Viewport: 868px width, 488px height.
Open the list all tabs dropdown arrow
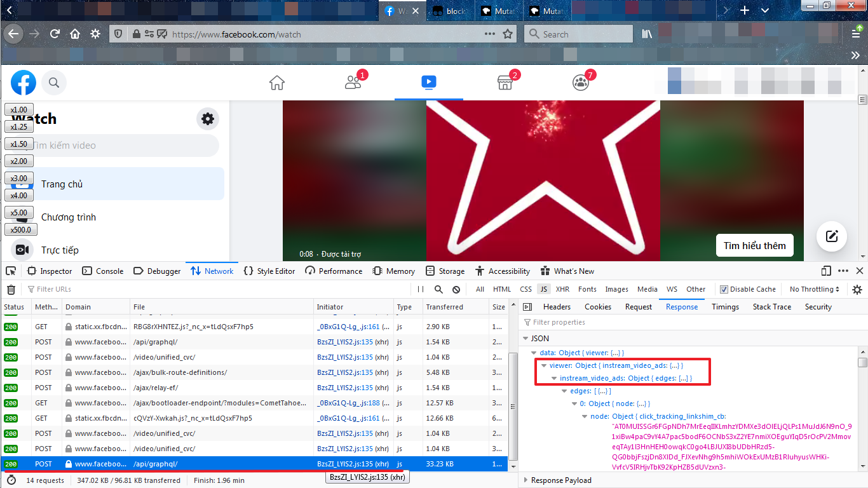coord(765,11)
